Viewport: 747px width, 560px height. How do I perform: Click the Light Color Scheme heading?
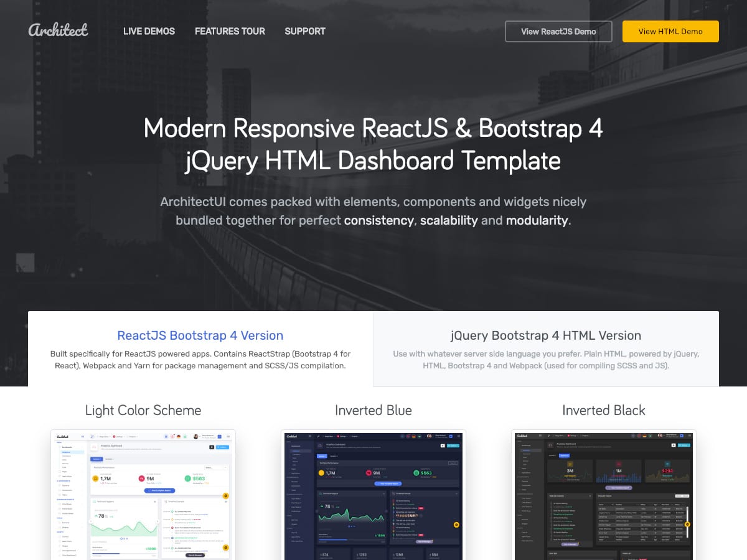[x=143, y=411]
